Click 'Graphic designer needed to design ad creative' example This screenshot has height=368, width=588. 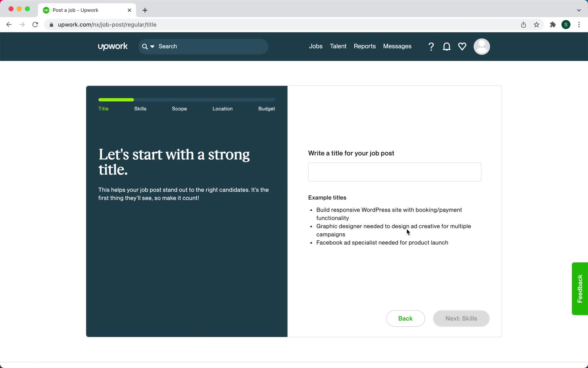click(394, 230)
